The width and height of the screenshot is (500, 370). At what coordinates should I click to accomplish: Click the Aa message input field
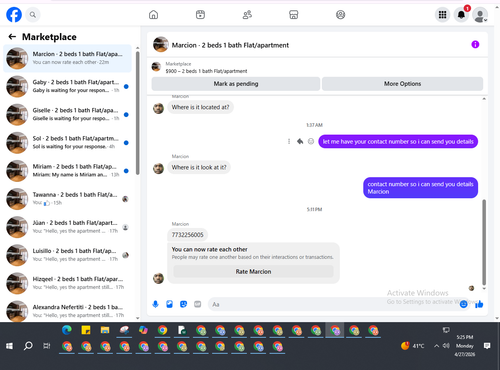(333, 304)
